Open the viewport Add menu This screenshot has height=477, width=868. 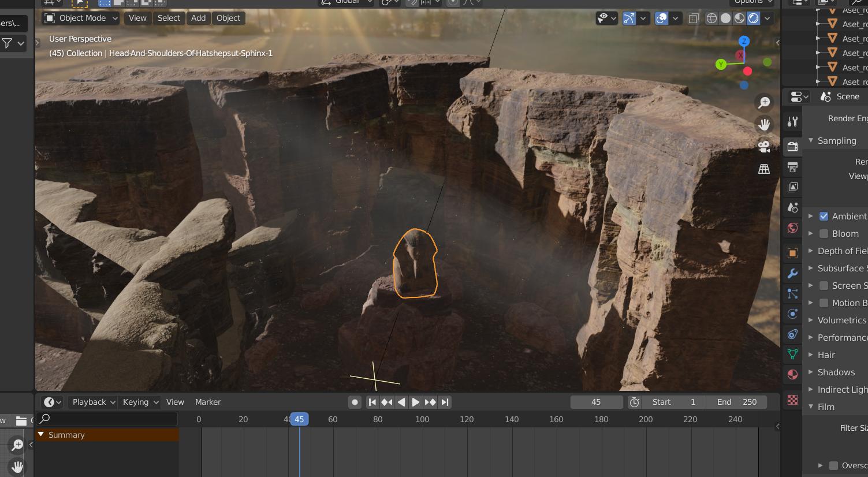pyautogui.click(x=198, y=18)
